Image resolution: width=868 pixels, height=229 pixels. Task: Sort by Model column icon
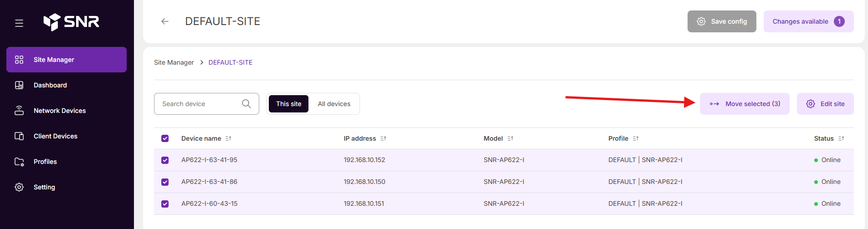tap(510, 138)
